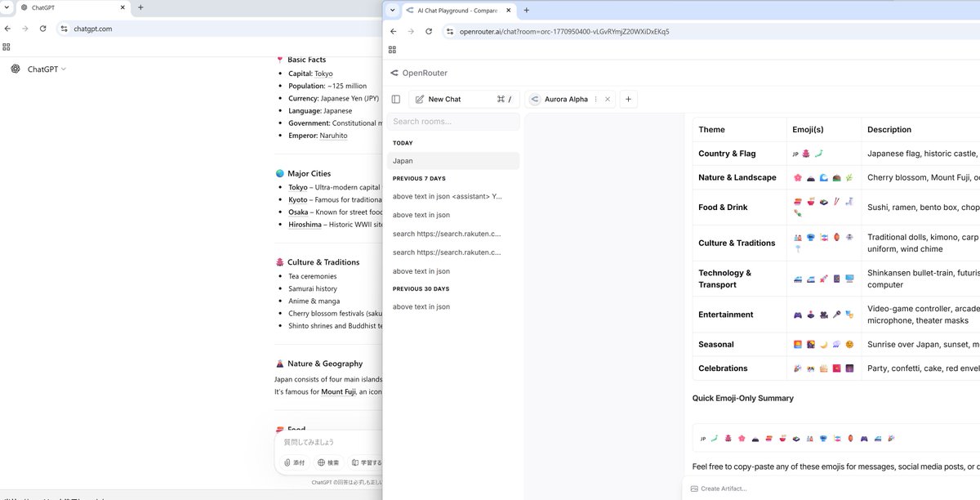Click the 'Quick Emoji-Only Summary' heading
The image size is (980, 500).
[x=743, y=399]
